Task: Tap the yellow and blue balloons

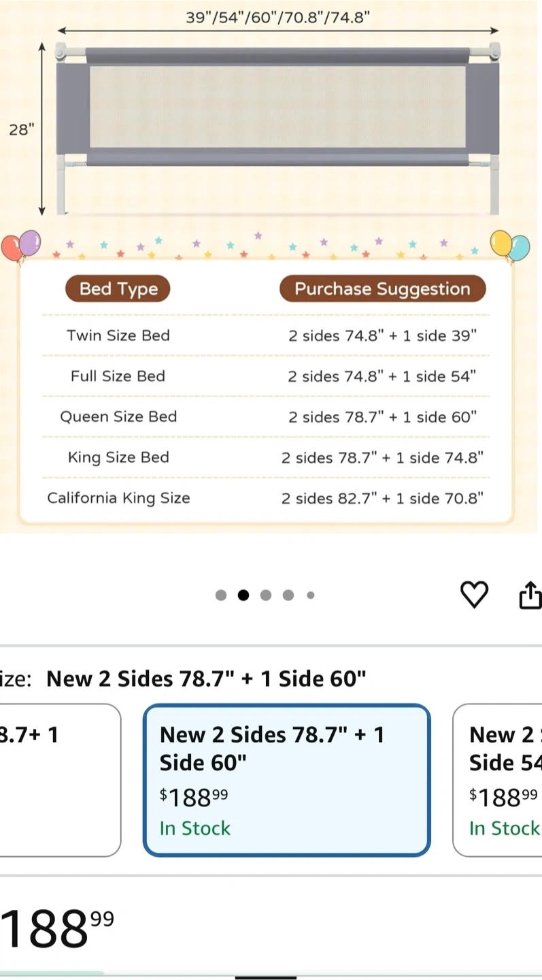Action: [x=510, y=246]
